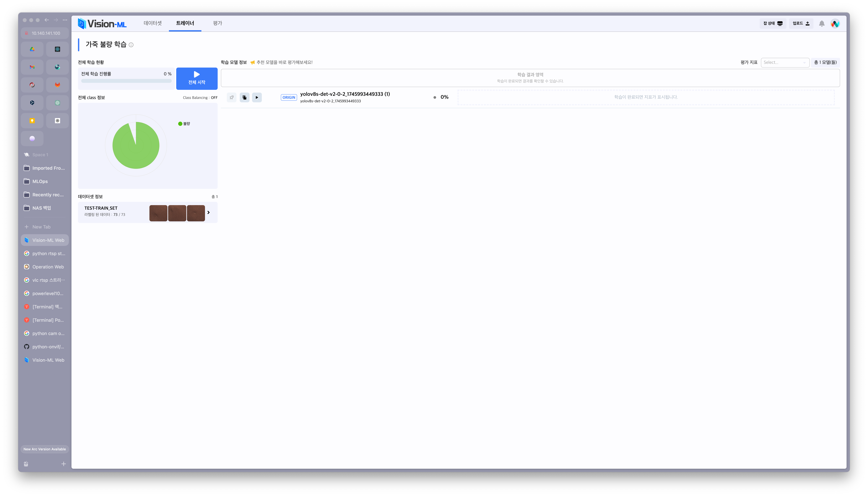
Task: Click the Class Balancing : OFF label
Action: pyautogui.click(x=200, y=98)
